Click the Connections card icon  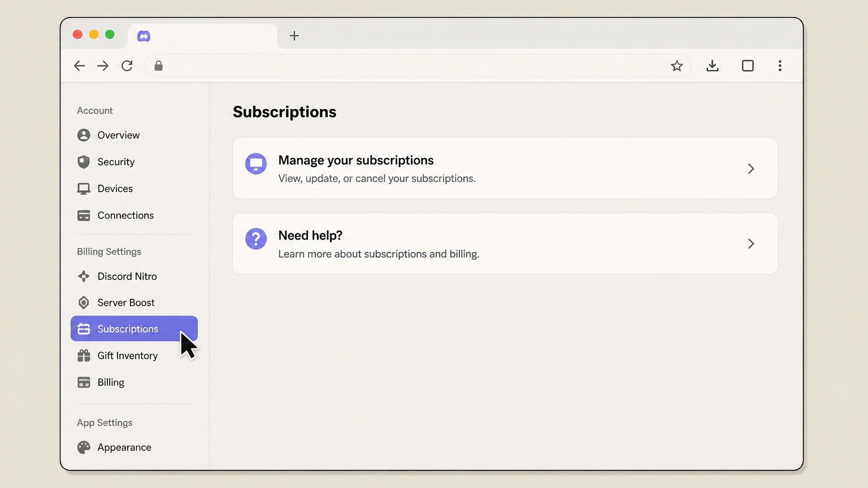click(84, 215)
